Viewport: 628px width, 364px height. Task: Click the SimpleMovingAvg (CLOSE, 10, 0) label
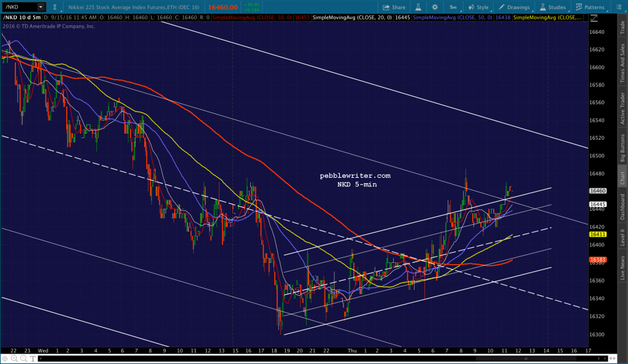252,18
